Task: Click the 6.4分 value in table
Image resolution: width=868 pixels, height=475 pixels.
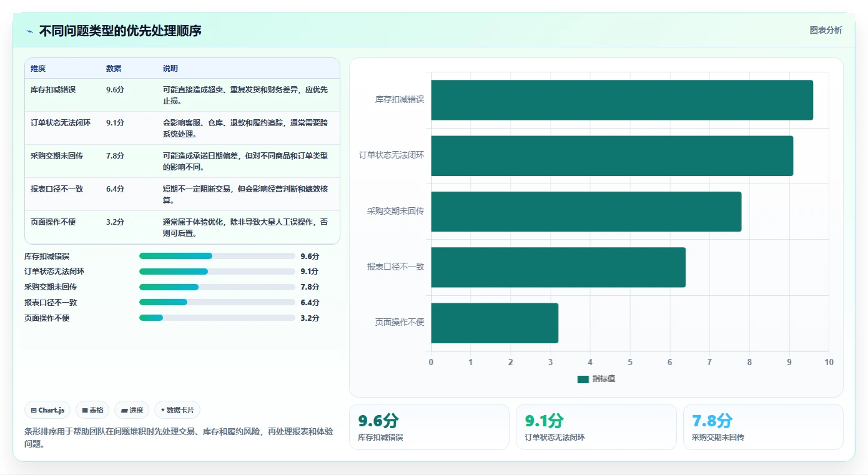Action: [116, 189]
